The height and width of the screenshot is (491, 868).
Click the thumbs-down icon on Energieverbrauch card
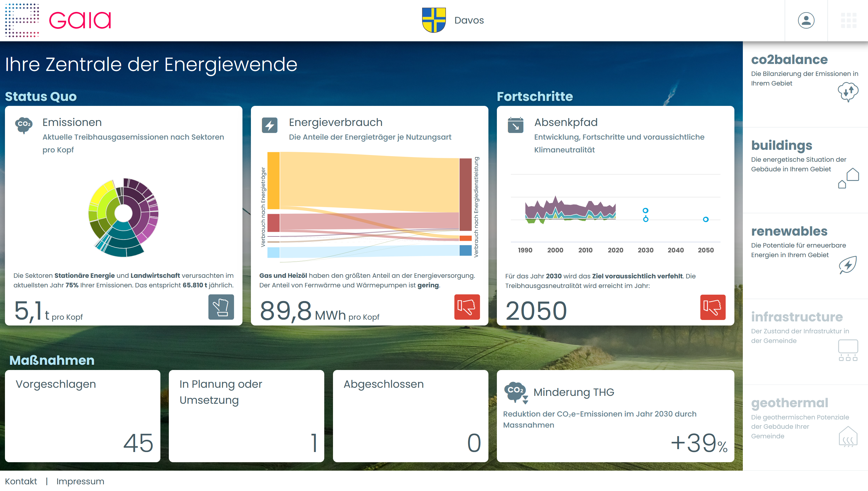467,307
